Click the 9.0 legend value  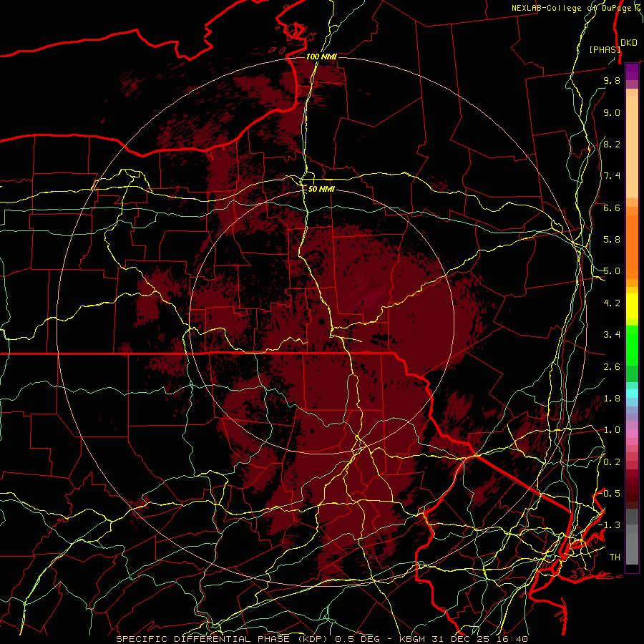coord(612,112)
